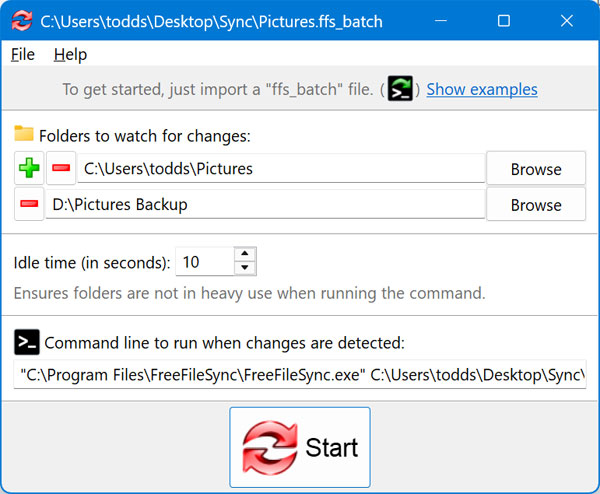Browse for the D:\Pictures Backup folder
Screen dimensions: 600x494
tap(536, 205)
